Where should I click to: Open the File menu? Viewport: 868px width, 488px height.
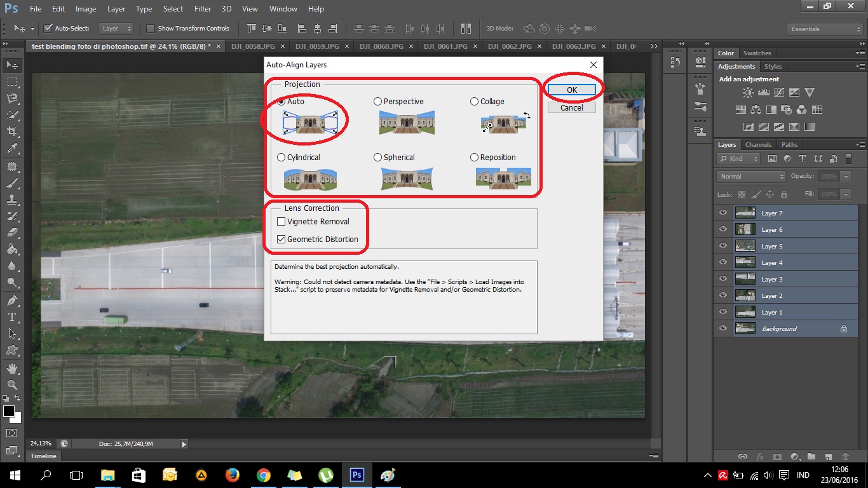tap(36, 9)
